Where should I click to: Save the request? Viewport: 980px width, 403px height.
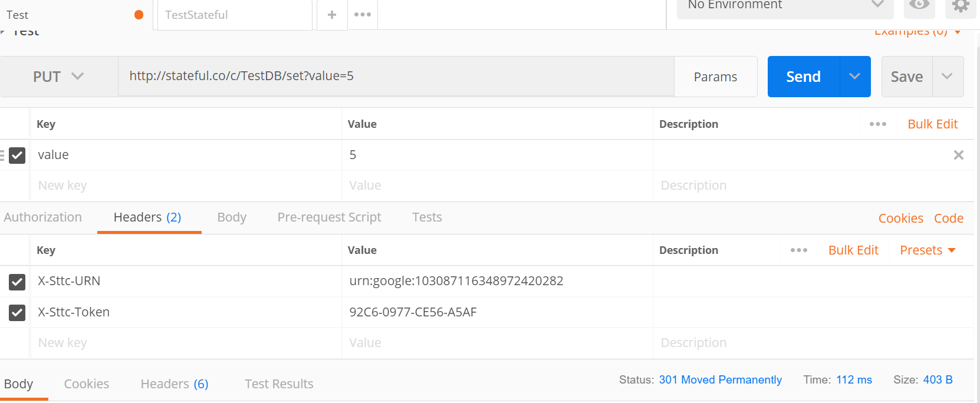[x=907, y=77]
